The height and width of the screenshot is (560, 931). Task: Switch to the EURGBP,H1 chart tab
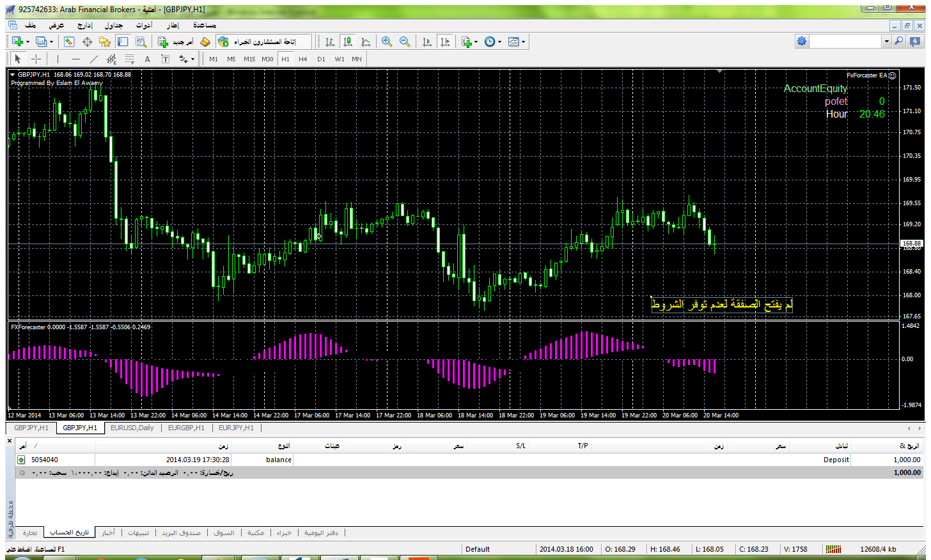click(x=186, y=428)
